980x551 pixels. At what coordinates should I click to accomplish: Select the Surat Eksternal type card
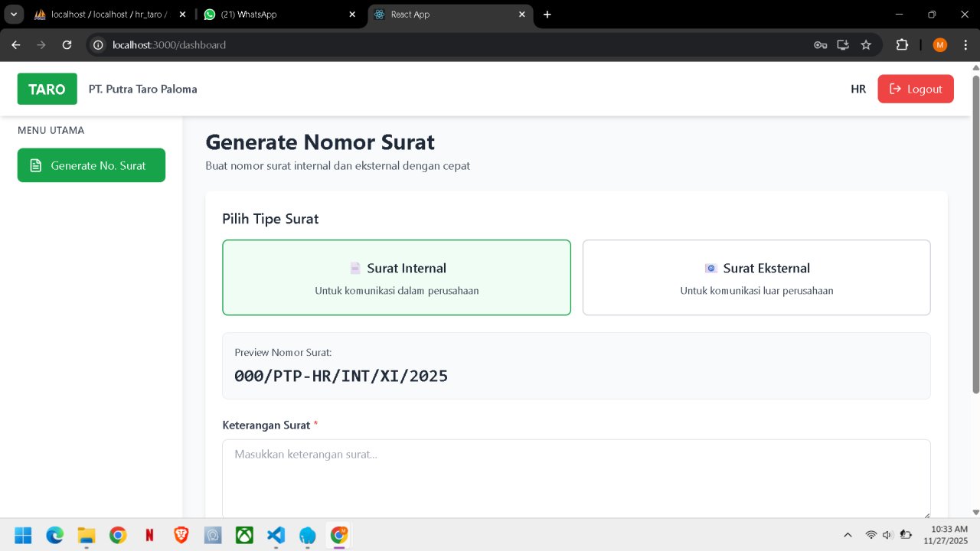[x=756, y=277]
